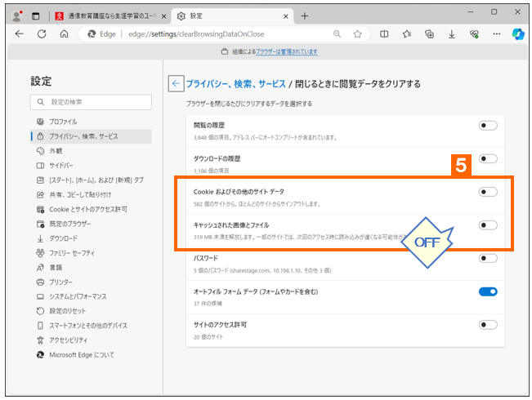Open ダウンロード in the settings sidebar
The width and height of the screenshot is (532, 400).
[x=64, y=238]
